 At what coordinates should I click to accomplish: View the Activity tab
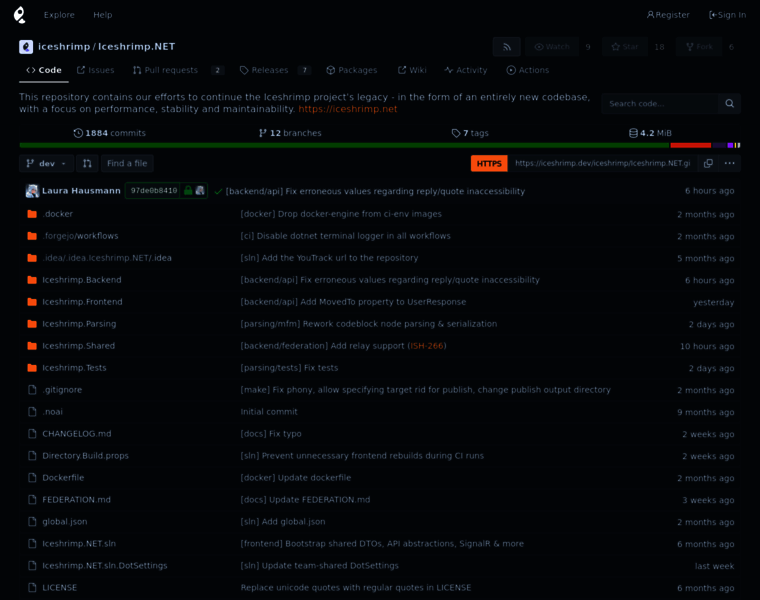click(x=465, y=70)
